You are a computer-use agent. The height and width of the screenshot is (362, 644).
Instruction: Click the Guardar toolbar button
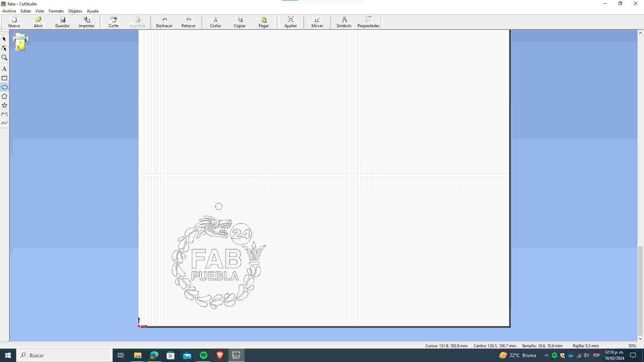click(62, 22)
